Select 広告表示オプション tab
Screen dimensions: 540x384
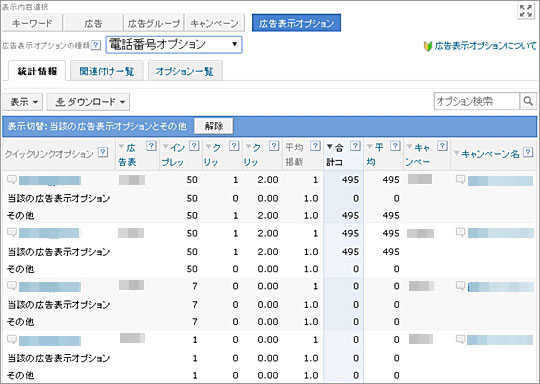[297, 23]
